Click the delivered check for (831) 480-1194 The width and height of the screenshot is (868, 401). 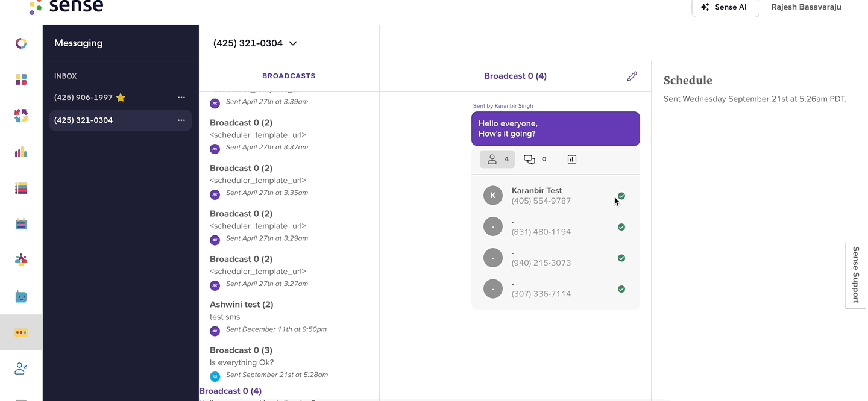(x=621, y=227)
